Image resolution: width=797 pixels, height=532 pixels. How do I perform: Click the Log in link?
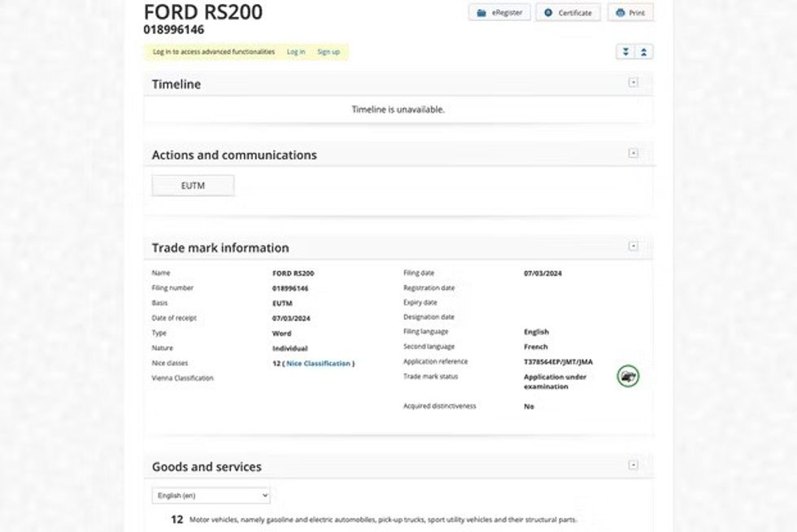coord(296,52)
